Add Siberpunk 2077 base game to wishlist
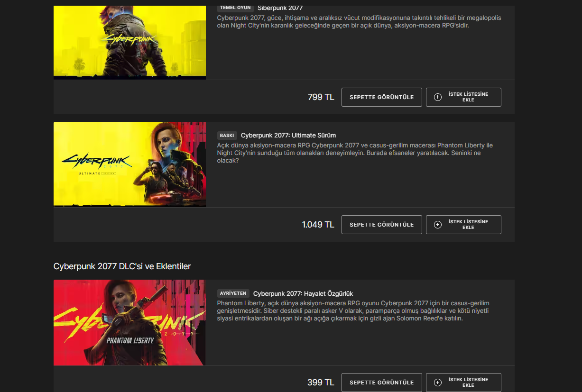582x392 pixels. tap(463, 97)
